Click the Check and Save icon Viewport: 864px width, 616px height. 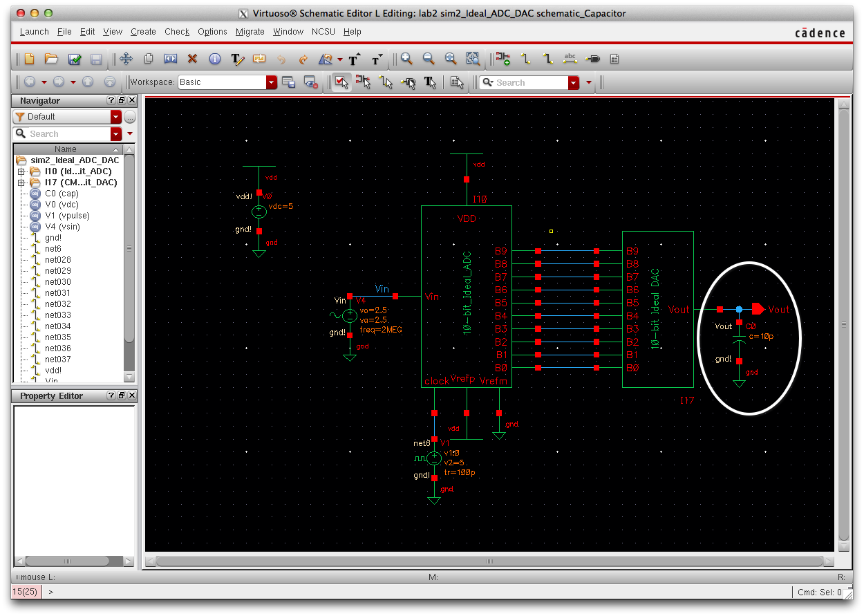(74, 59)
